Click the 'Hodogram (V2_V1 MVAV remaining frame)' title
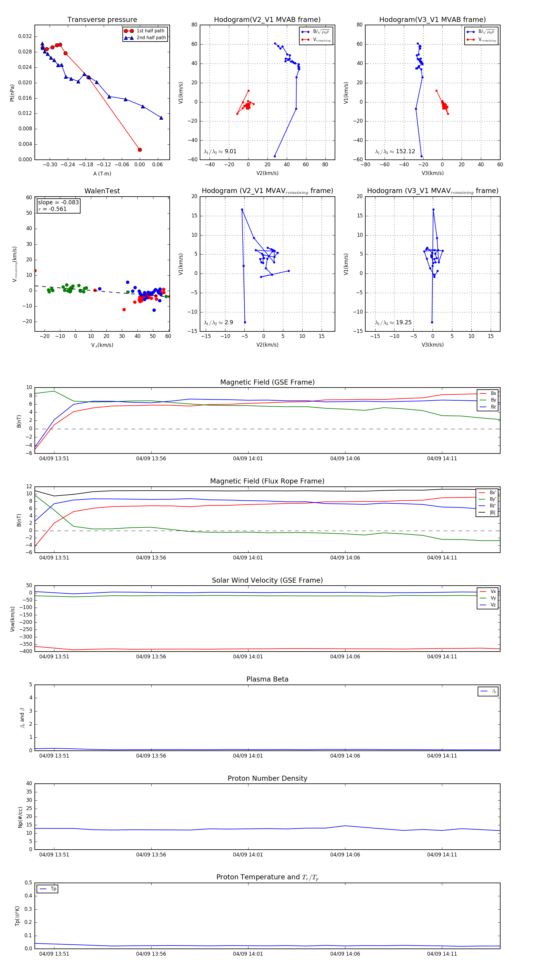Screen dimensions: 535x980 coord(267,191)
